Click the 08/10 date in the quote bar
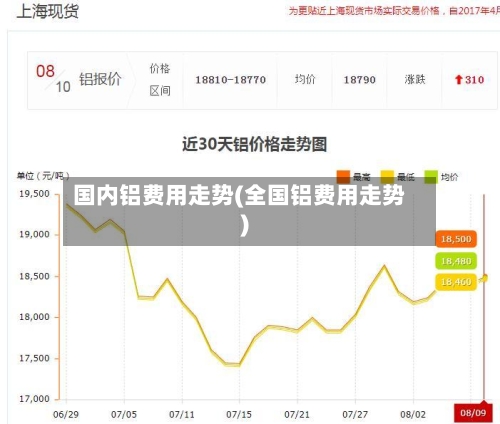 tap(53, 79)
